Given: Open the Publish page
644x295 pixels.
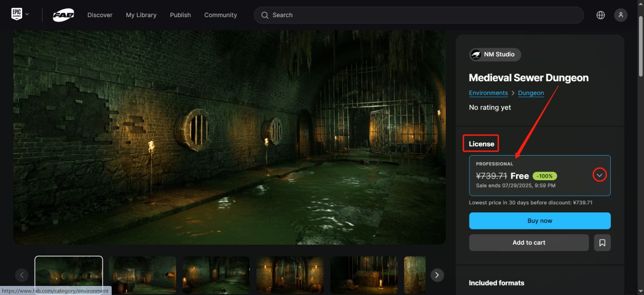Looking at the screenshot, I should point(180,15).
